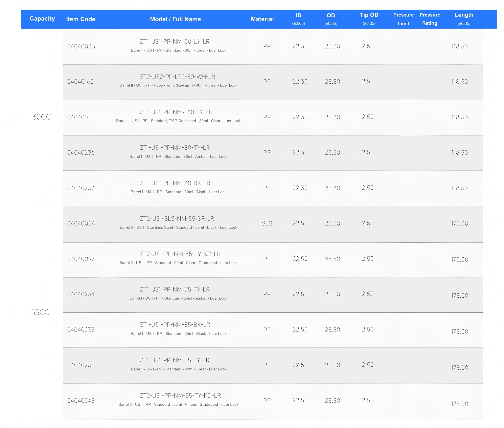
Task: Click the OD (±0.05) column header
Action: pos(331,19)
